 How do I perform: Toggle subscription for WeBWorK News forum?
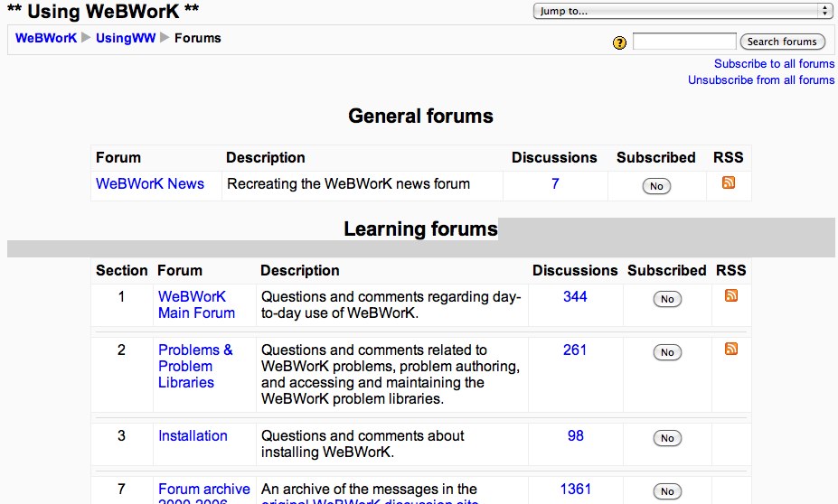pos(656,186)
